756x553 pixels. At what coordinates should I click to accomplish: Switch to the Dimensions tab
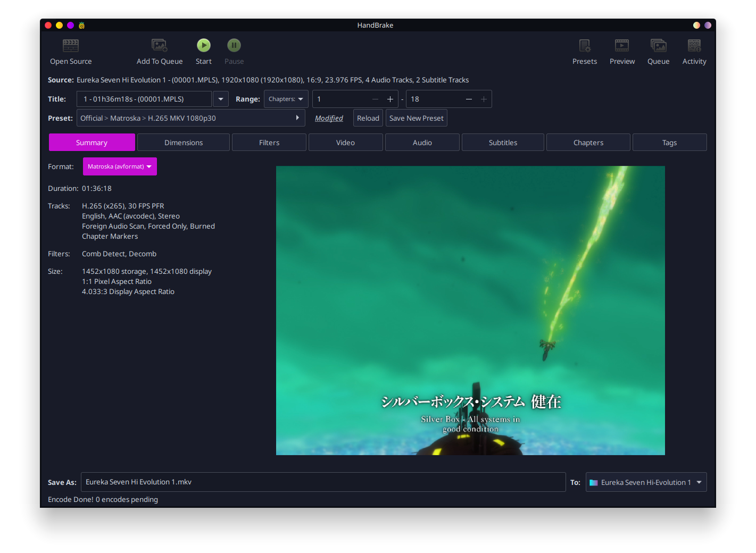(x=183, y=142)
